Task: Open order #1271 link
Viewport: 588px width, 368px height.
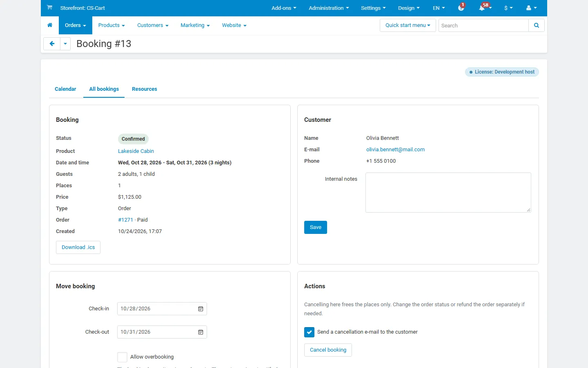Action: click(125, 220)
